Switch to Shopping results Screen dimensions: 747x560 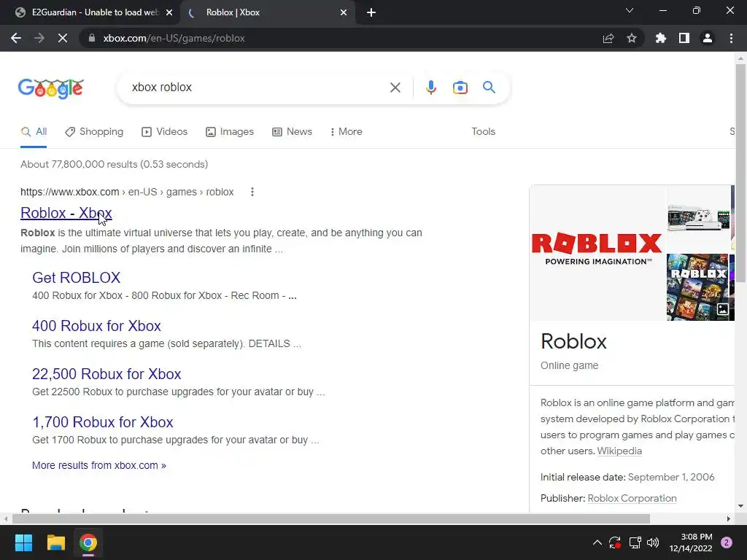click(94, 132)
